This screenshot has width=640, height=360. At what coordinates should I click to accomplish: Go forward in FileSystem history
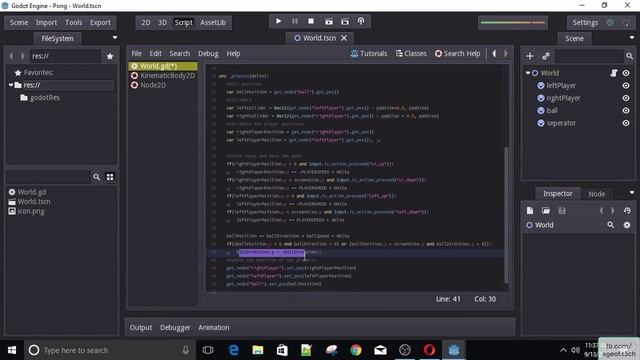tap(22, 56)
